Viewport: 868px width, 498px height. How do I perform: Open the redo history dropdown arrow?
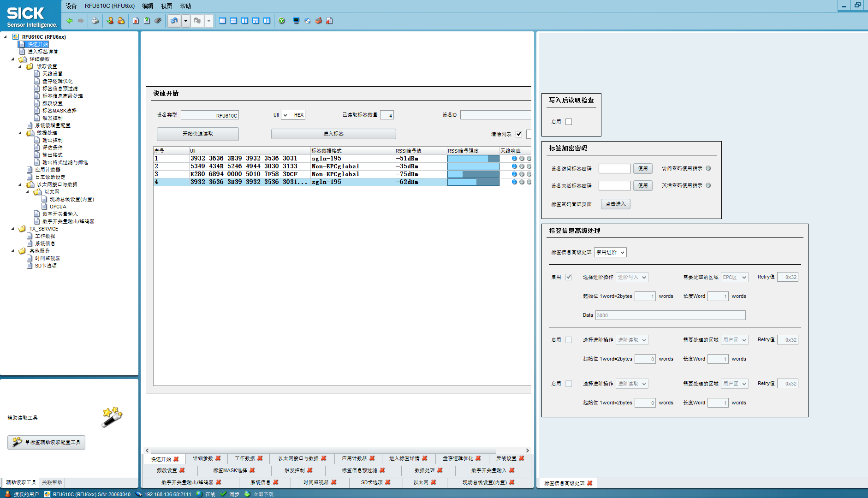pos(208,21)
